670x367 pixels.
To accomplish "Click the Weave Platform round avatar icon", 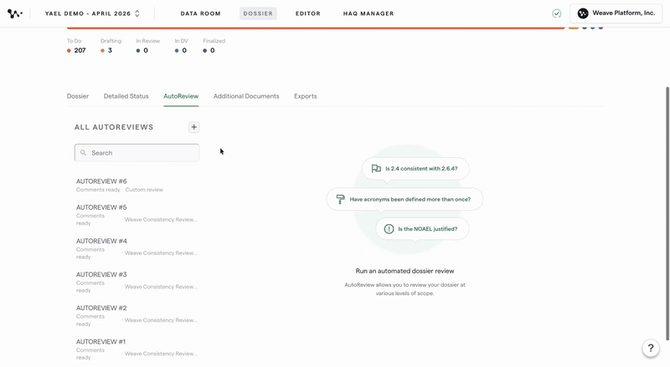I will (583, 14).
